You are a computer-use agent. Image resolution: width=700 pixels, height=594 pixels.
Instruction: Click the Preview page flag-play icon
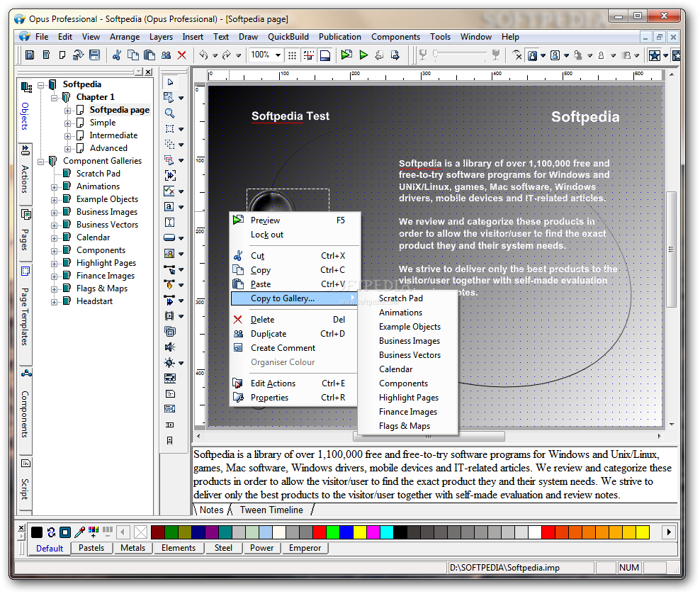(x=346, y=55)
